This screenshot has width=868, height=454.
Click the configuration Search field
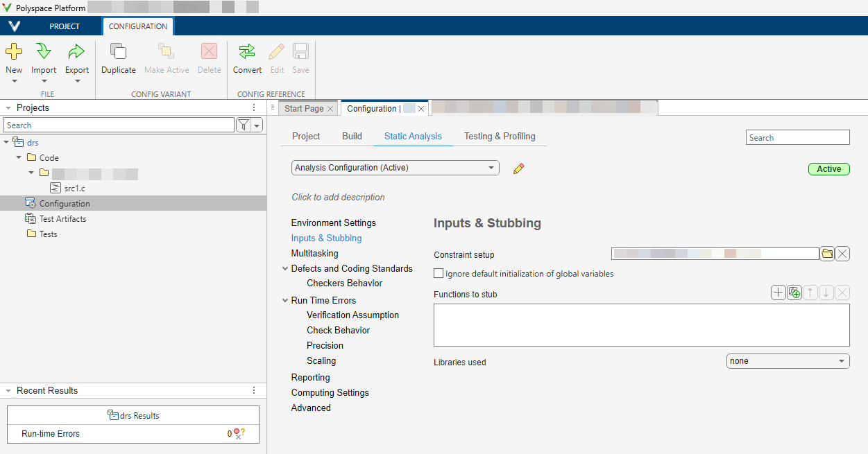click(797, 138)
